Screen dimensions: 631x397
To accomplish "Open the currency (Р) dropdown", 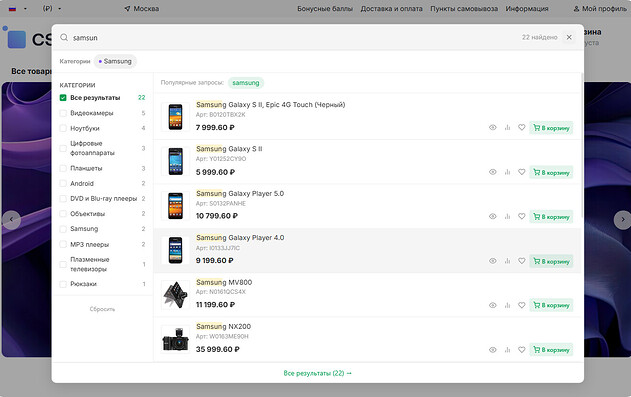I will [52, 8].
